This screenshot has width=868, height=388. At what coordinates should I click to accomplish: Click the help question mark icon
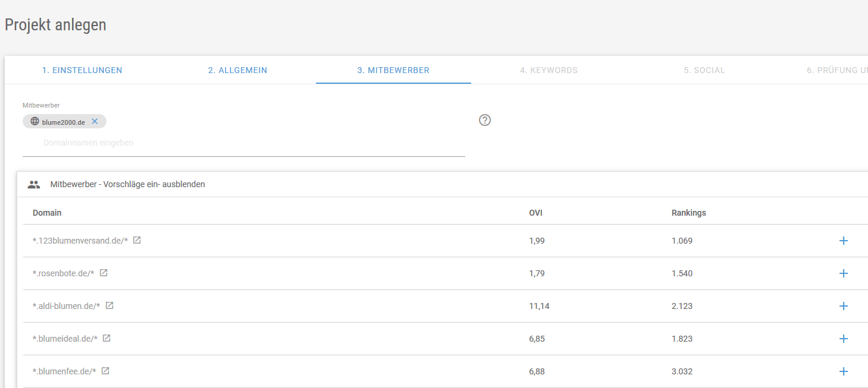pos(485,120)
